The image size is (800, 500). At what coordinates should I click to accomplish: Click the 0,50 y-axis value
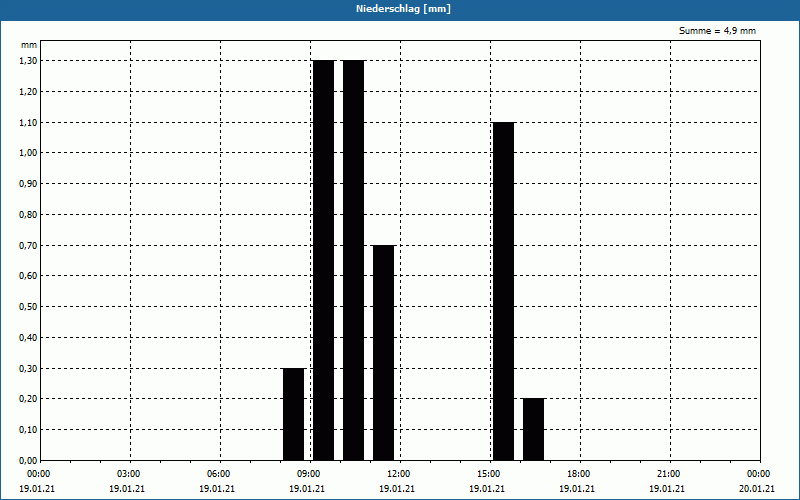28,307
